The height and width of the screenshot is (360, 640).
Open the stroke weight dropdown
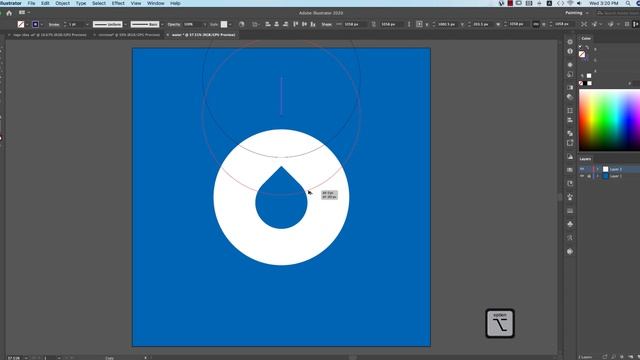87,24
